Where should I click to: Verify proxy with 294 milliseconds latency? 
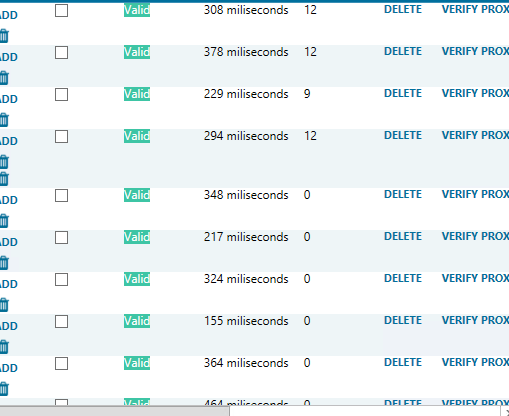475,135
